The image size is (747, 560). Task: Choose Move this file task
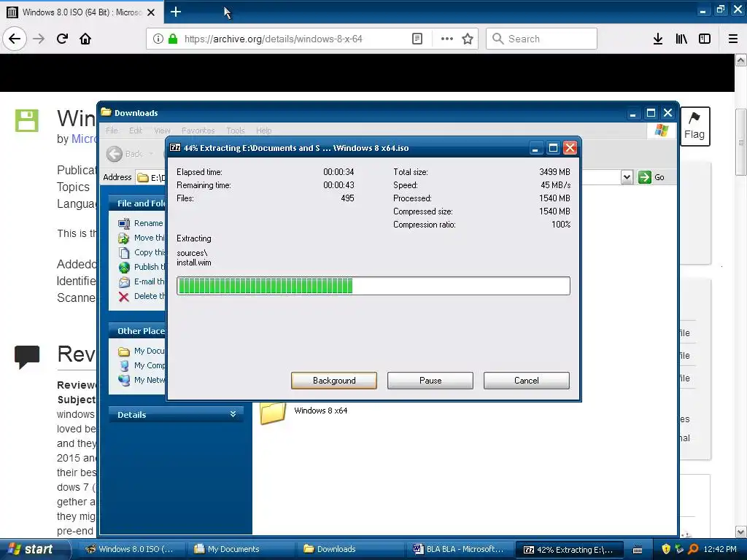pyautogui.click(x=142, y=238)
